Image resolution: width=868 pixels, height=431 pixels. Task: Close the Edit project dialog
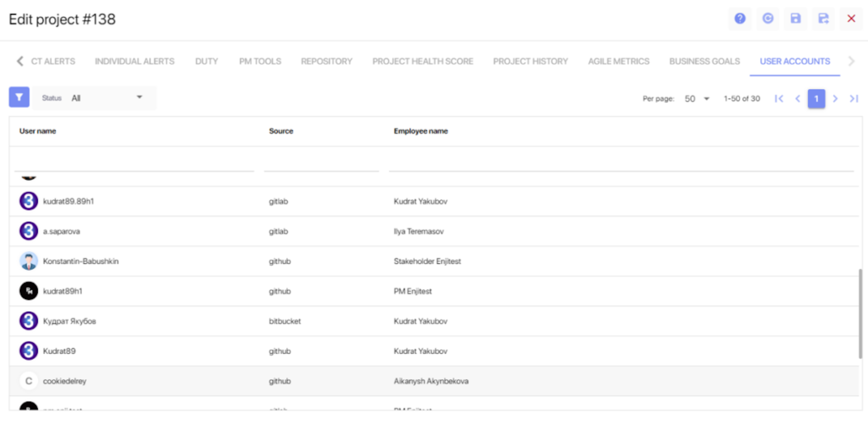(x=851, y=19)
